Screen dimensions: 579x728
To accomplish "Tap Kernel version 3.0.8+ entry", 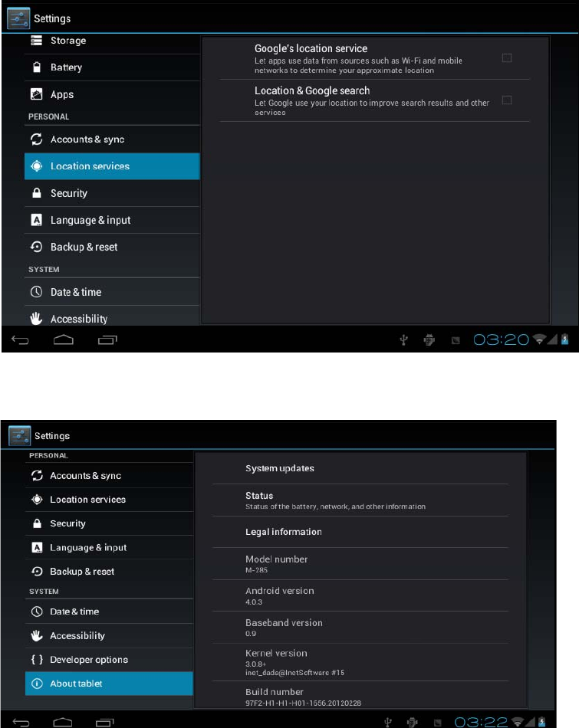I will pyautogui.click(x=360, y=663).
